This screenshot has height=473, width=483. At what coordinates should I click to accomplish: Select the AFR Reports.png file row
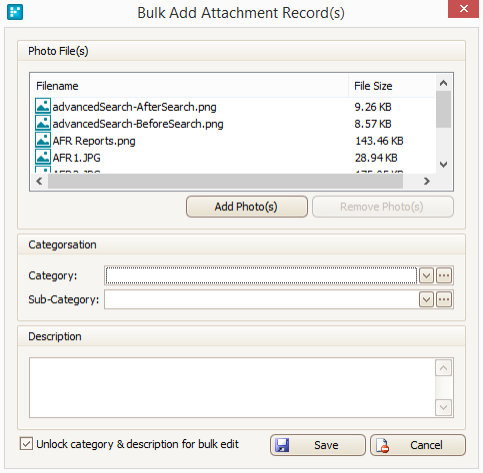coord(233,141)
